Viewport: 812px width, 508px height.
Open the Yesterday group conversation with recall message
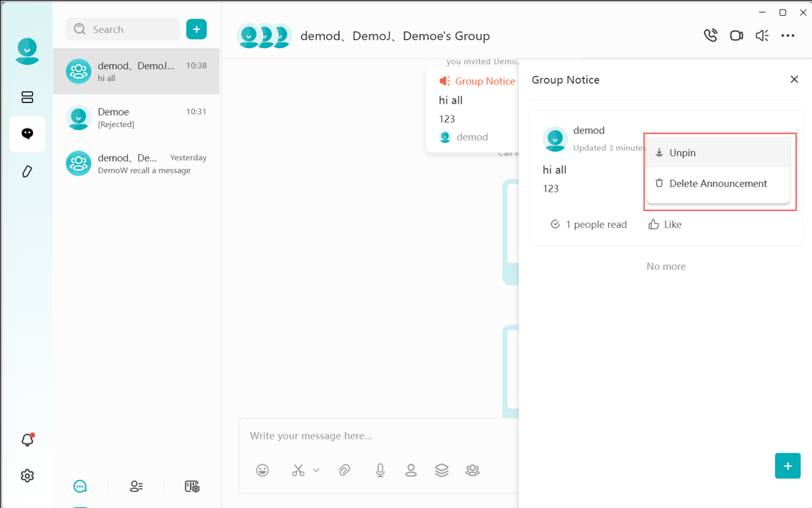coord(136,164)
